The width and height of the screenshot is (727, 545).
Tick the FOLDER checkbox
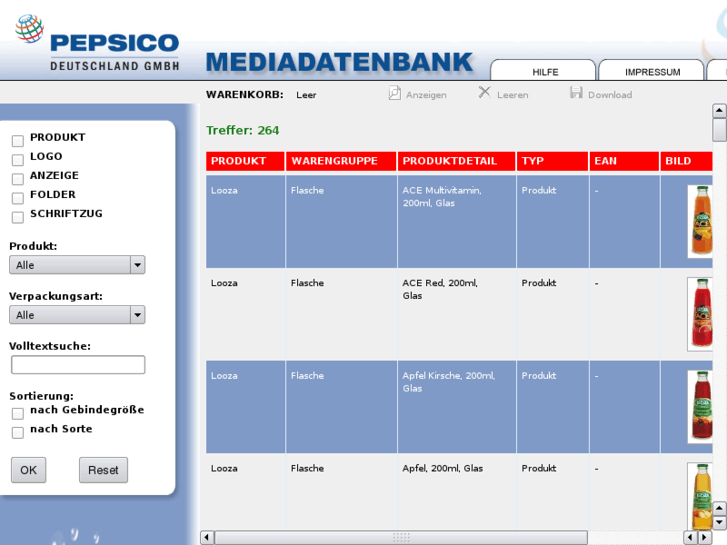tap(18, 198)
